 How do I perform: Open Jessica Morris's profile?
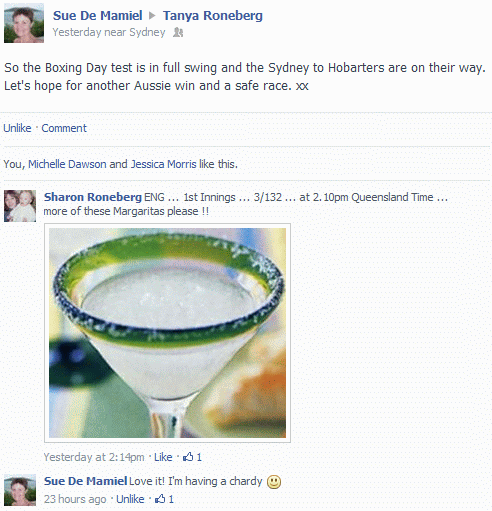(x=163, y=164)
